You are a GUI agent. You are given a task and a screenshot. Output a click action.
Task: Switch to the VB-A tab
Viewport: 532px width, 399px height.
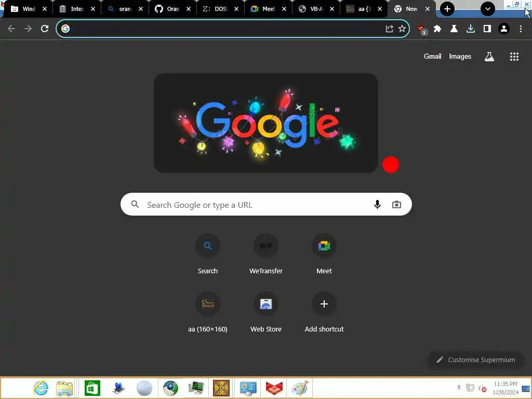click(x=311, y=9)
